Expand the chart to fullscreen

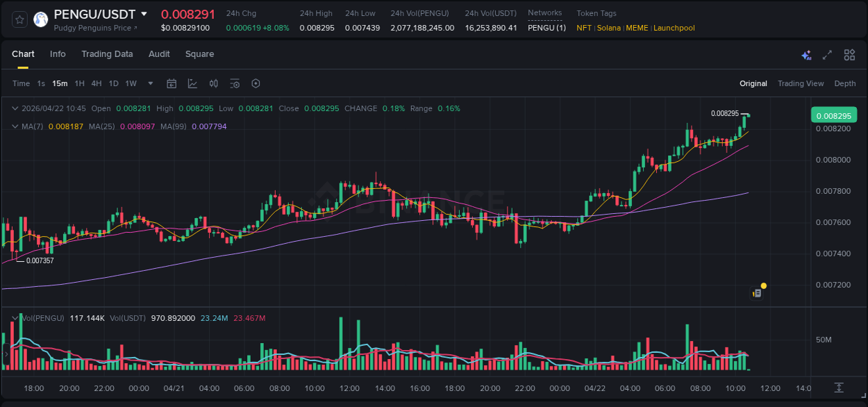tap(826, 54)
